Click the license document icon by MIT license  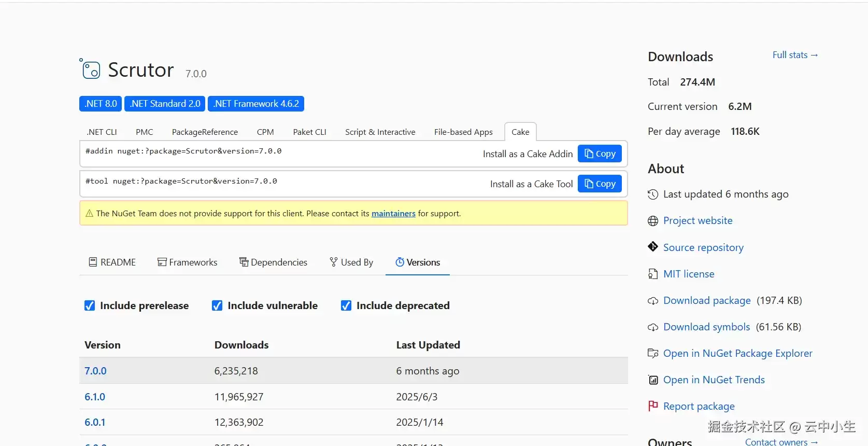(x=653, y=274)
